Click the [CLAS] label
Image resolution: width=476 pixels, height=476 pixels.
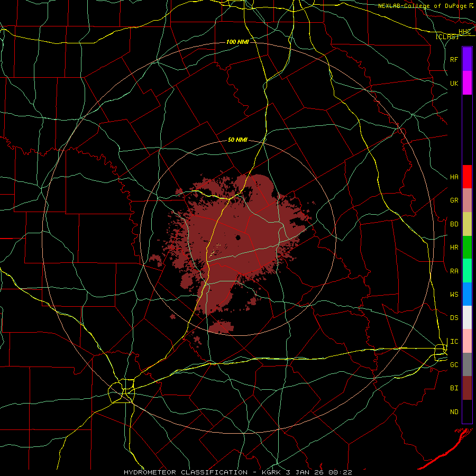point(447,36)
